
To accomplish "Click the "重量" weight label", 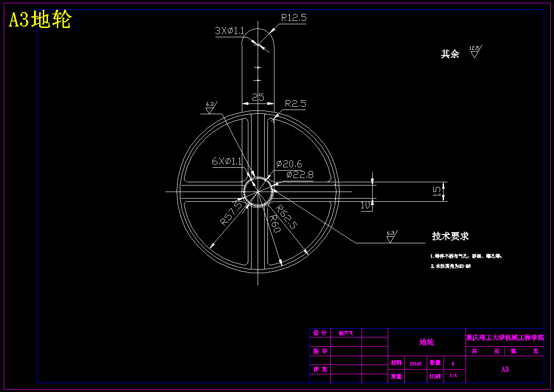I will click(x=396, y=377).
